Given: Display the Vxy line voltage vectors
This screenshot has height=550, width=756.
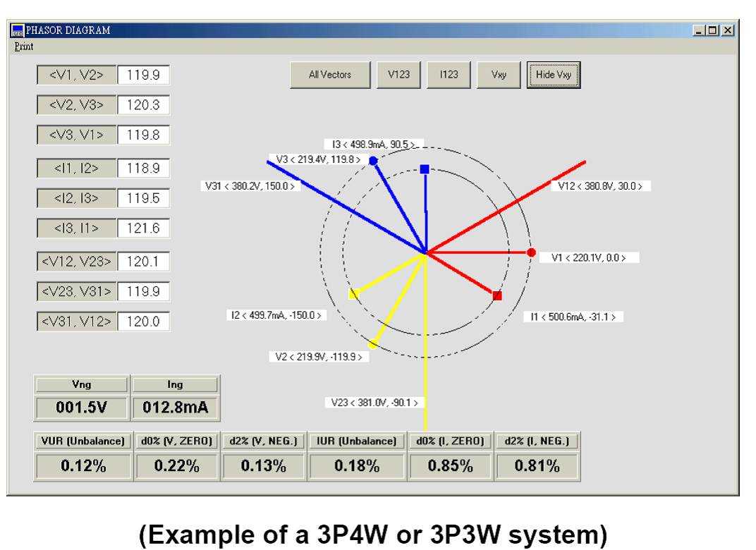Looking at the screenshot, I should tap(499, 75).
